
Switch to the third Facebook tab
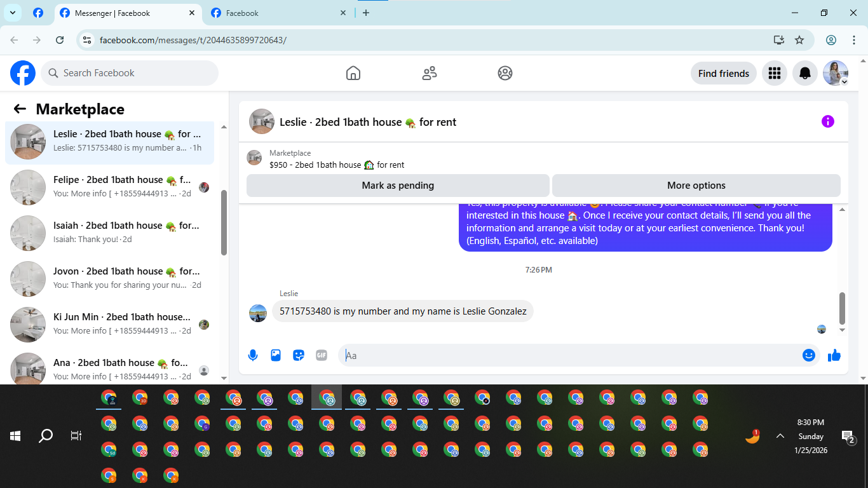(280, 13)
